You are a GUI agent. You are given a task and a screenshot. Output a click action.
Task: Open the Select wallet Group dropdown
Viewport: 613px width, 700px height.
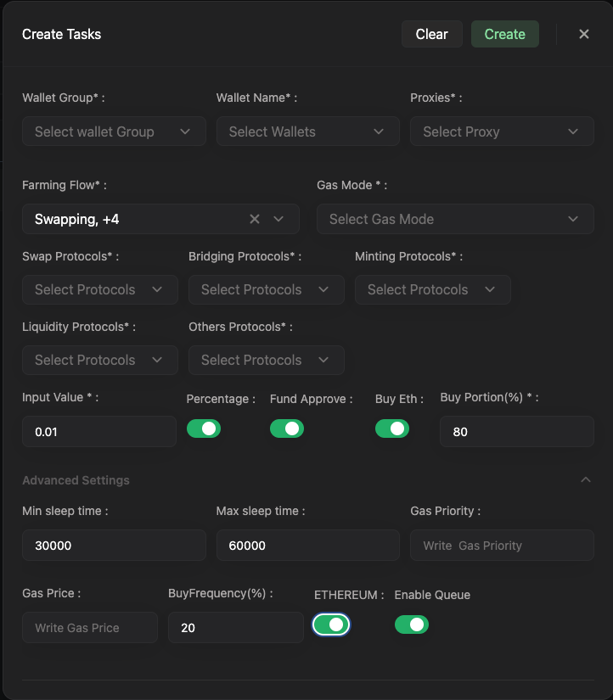(x=114, y=132)
